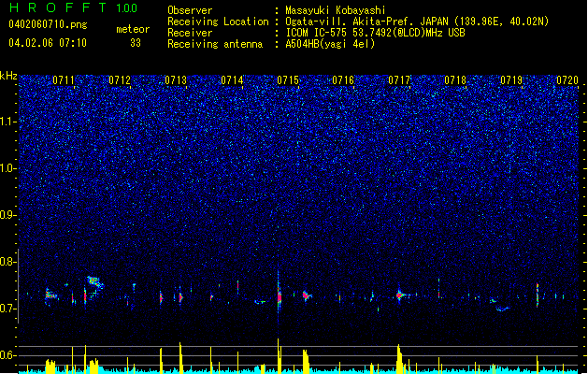Click the 0714 time marker

coord(232,80)
